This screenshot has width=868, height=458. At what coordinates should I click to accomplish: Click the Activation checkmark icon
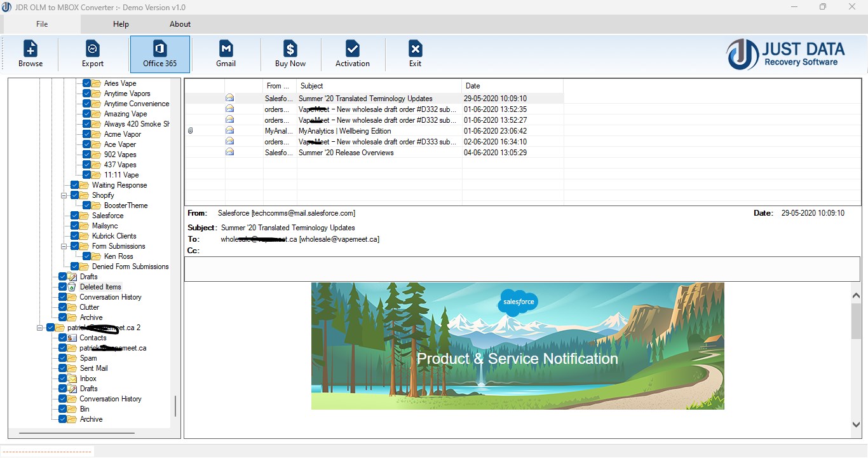(x=353, y=49)
